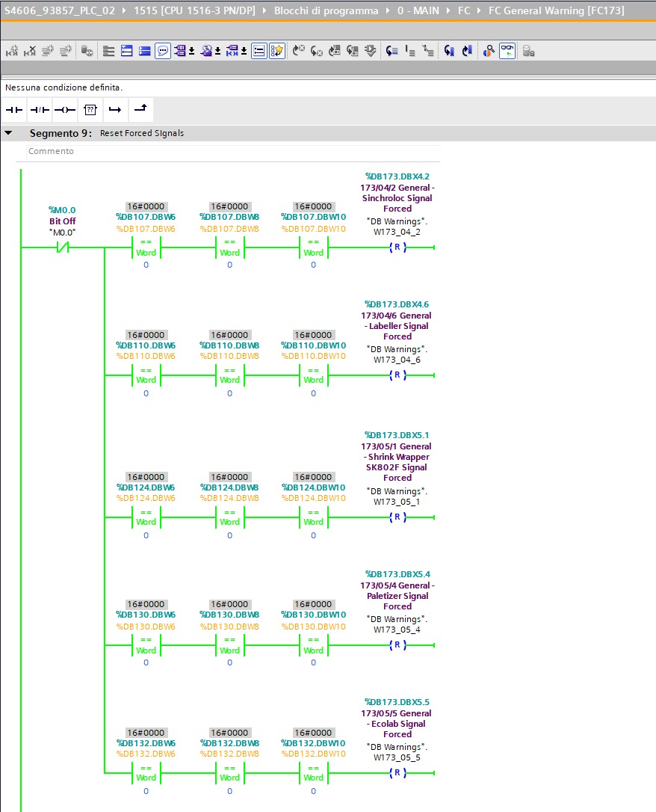The width and height of the screenshot is (656, 812).
Task: Select Segmento 9 network title
Action: 61,133
